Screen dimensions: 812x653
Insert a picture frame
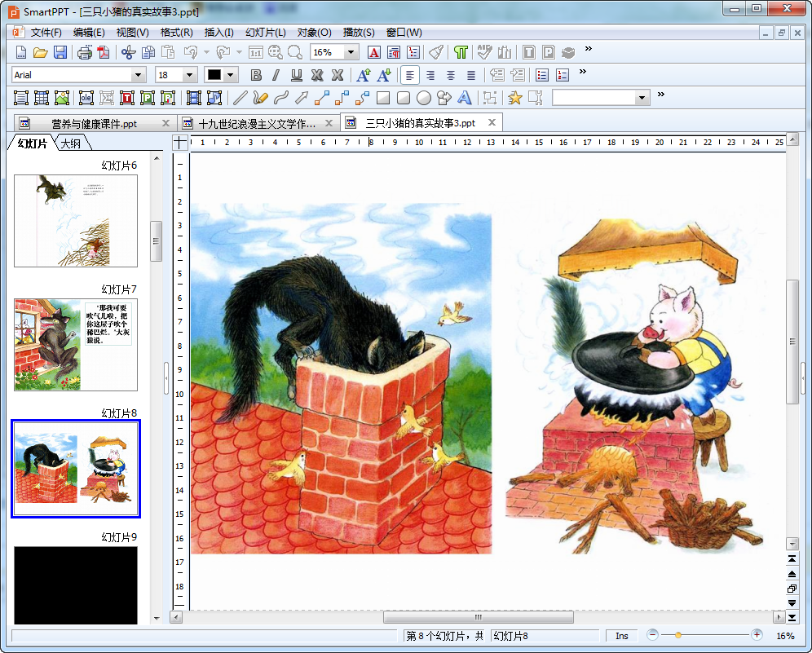[62, 97]
